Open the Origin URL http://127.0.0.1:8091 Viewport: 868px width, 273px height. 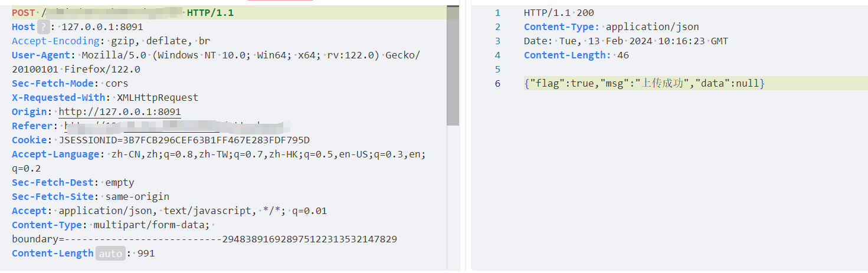(120, 112)
